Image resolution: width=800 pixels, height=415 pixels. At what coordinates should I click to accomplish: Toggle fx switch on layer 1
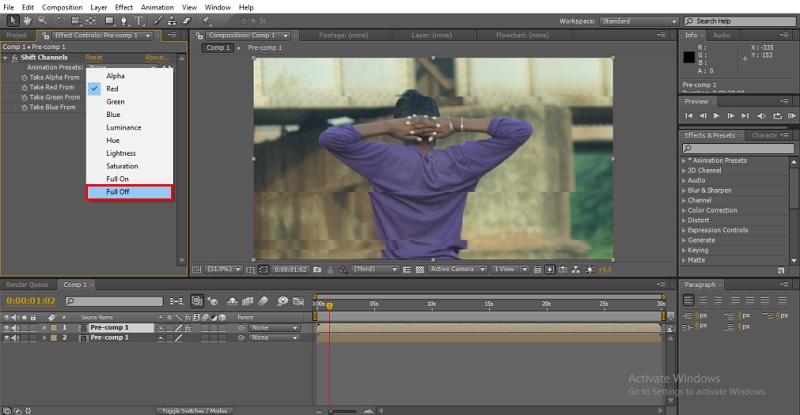(188, 328)
